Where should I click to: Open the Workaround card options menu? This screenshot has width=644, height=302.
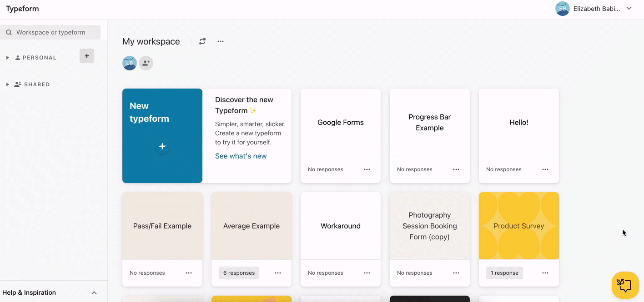pos(367,273)
